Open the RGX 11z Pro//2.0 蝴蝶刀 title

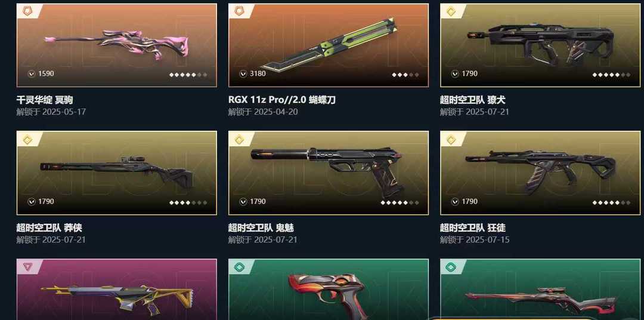pyautogui.click(x=281, y=100)
